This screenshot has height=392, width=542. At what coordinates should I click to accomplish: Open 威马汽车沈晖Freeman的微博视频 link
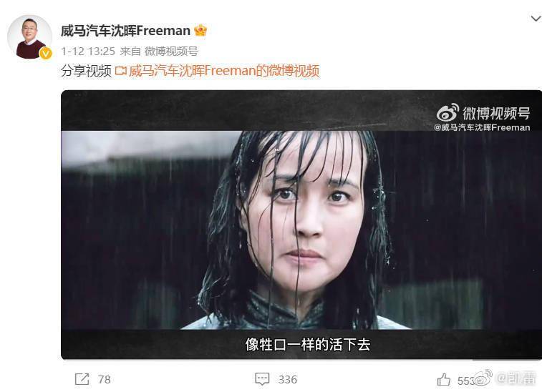click(224, 71)
